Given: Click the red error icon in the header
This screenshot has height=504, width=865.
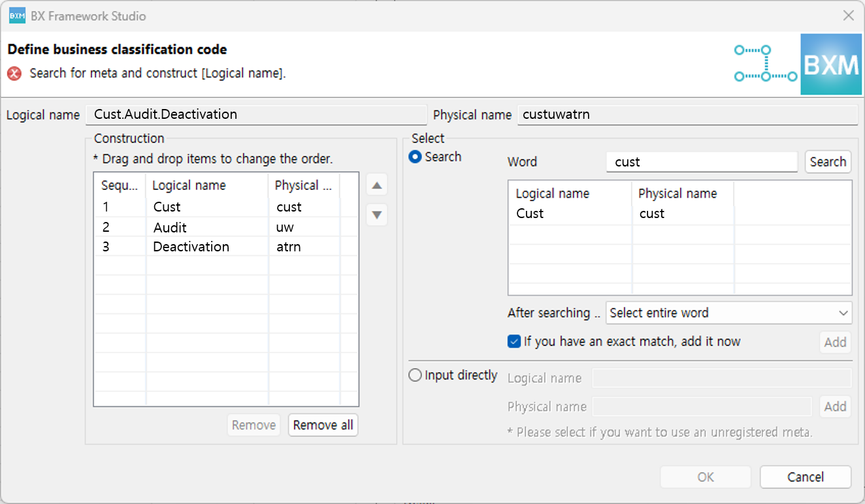Looking at the screenshot, I should (x=14, y=74).
